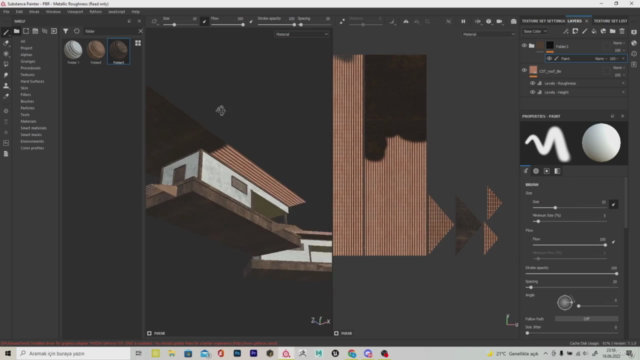Open the Grunges shelf category
The width and height of the screenshot is (640, 360).
28,61
